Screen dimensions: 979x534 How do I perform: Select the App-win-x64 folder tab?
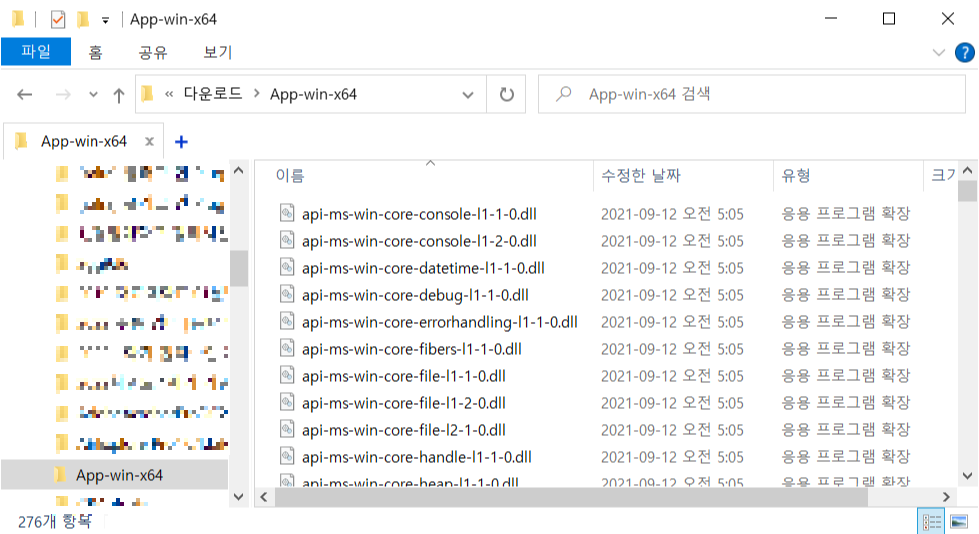point(84,142)
